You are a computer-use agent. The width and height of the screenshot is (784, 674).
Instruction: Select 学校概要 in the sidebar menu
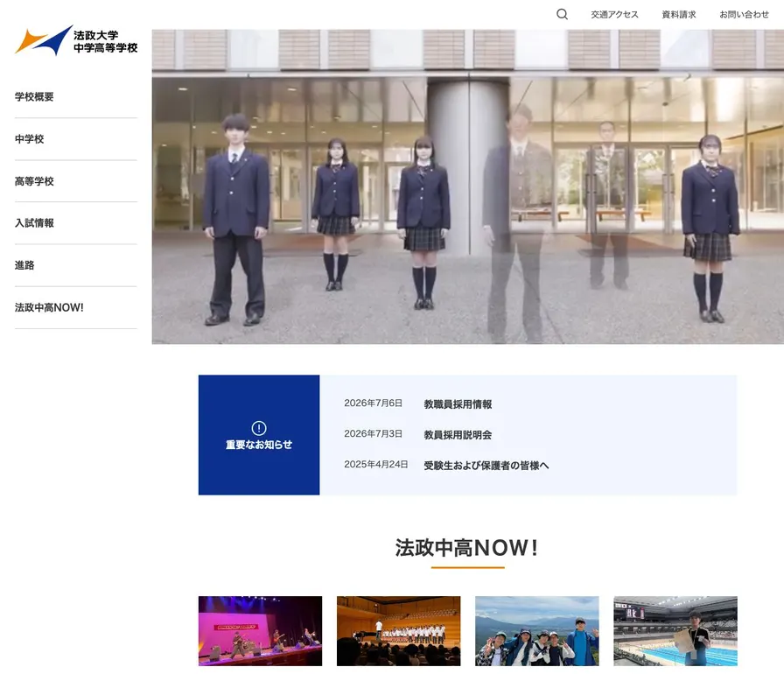pyautogui.click(x=34, y=97)
